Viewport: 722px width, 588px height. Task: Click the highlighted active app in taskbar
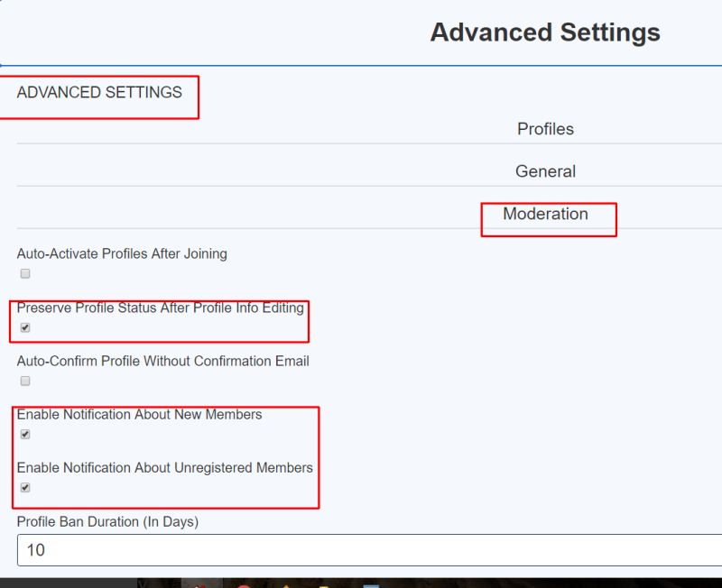(200, 583)
